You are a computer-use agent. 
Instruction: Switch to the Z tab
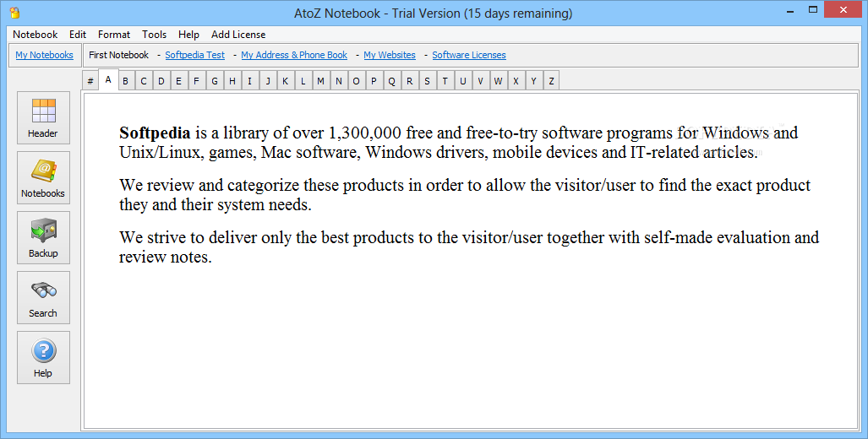551,81
